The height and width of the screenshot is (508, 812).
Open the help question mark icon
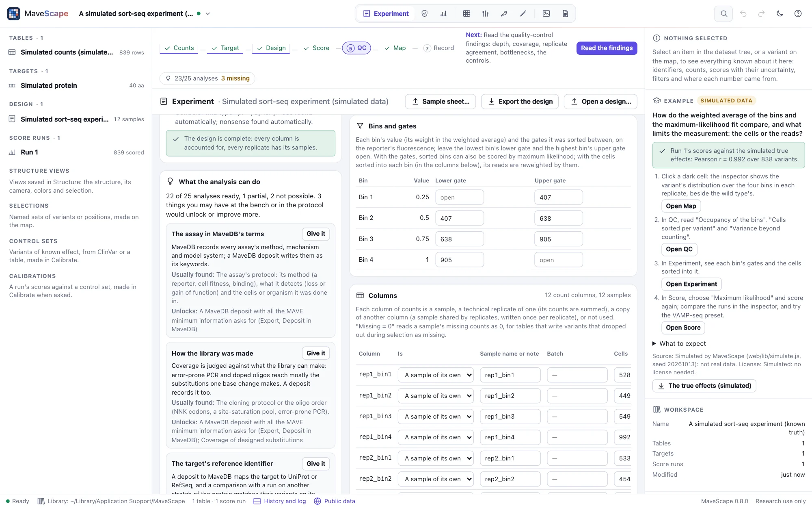(x=798, y=13)
